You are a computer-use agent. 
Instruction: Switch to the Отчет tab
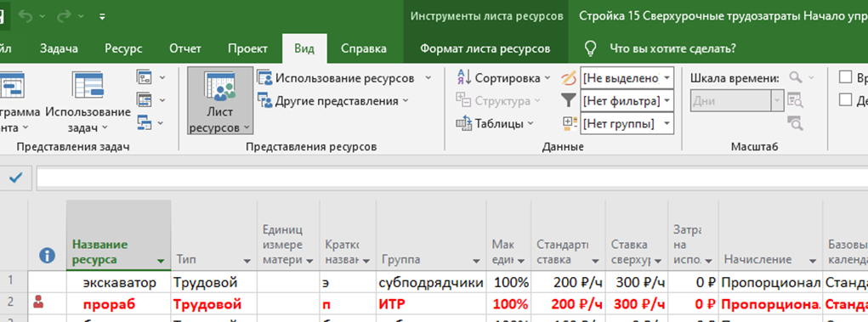click(x=184, y=48)
